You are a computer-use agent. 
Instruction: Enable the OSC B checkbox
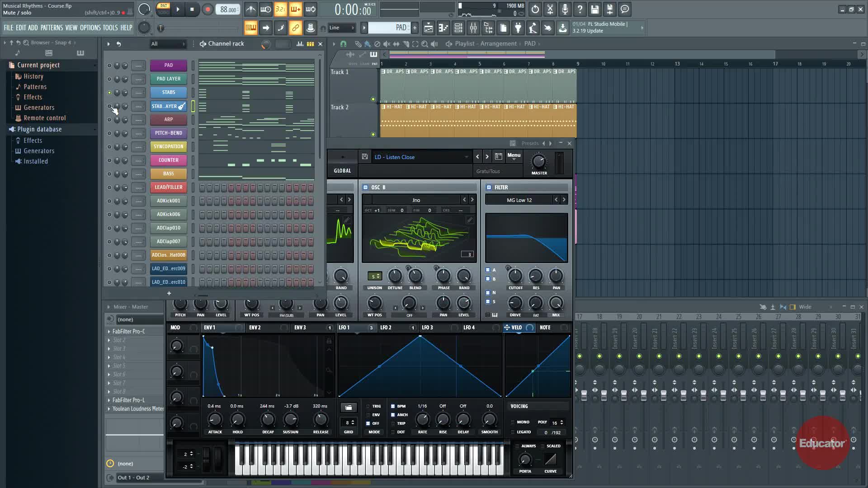(366, 188)
